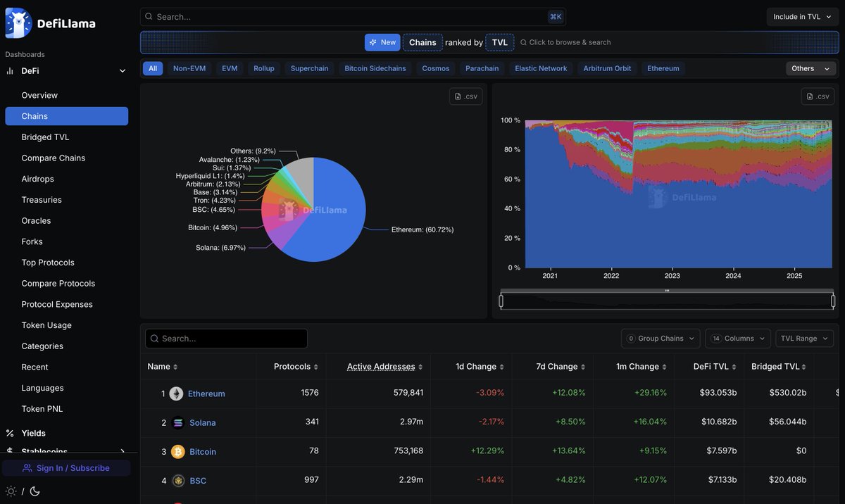The height and width of the screenshot is (504, 845).
Task: Select the Ethereum filter tab
Action: 663,68
